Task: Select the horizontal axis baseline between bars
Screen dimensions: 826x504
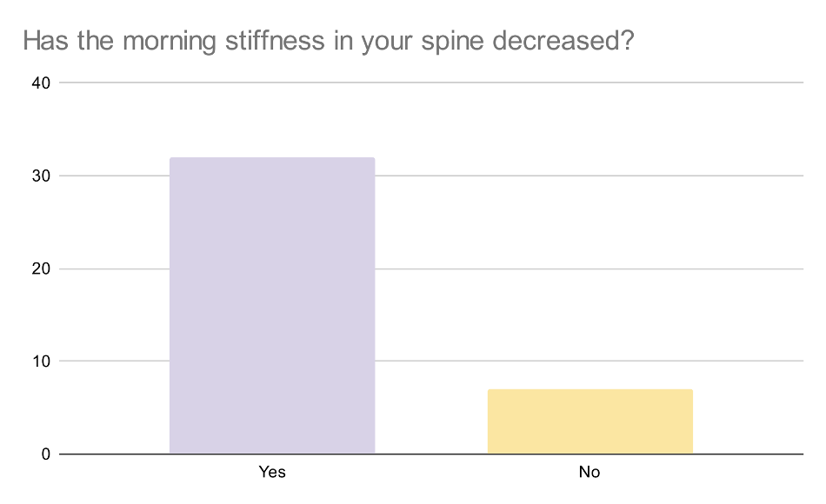Action: pyautogui.click(x=430, y=454)
